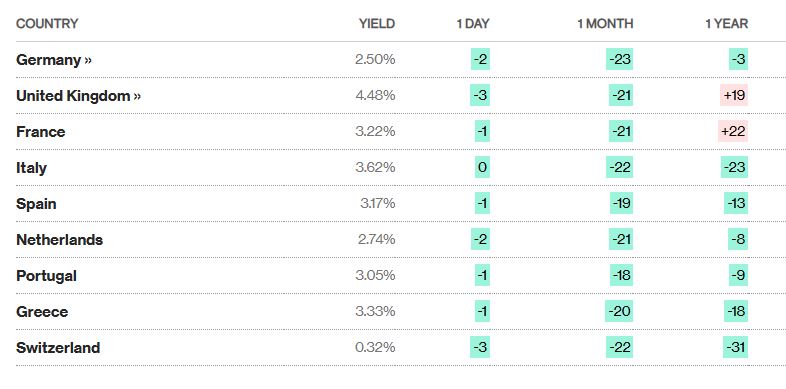
Task: Select the 1 MONTH column header
Action: click(605, 24)
